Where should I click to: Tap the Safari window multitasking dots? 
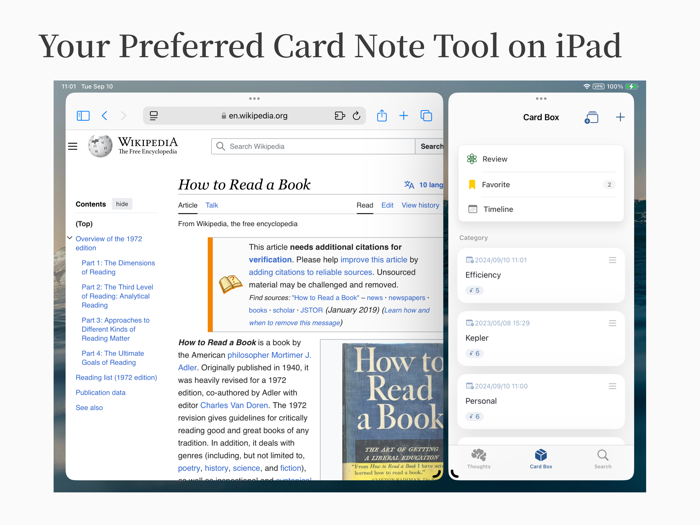coord(254,98)
